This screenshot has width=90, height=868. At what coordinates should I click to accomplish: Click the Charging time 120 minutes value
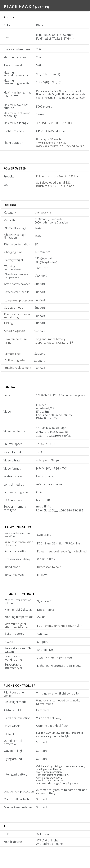click(x=42, y=252)
